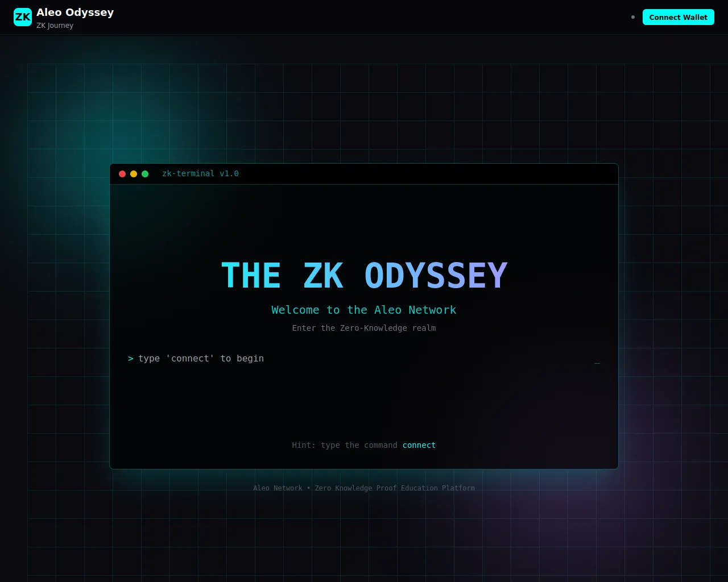The height and width of the screenshot is (582, 728).
Task: Click the 'ZK Journey' subtitle
Action: (55, 25)
